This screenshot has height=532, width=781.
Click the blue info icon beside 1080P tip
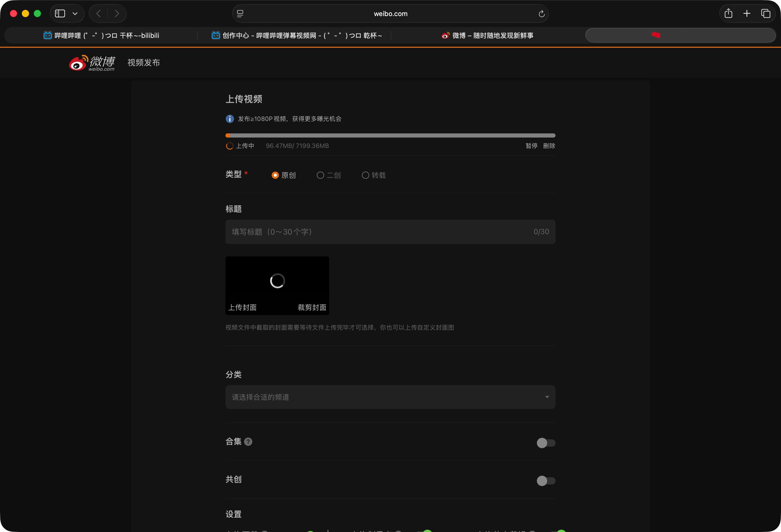pos(230,119)
